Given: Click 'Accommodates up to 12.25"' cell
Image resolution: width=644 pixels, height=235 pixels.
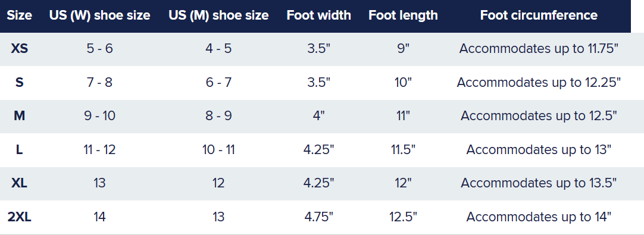Looking at the screenshot, I should pyautogui.click(x=539, y=82).
